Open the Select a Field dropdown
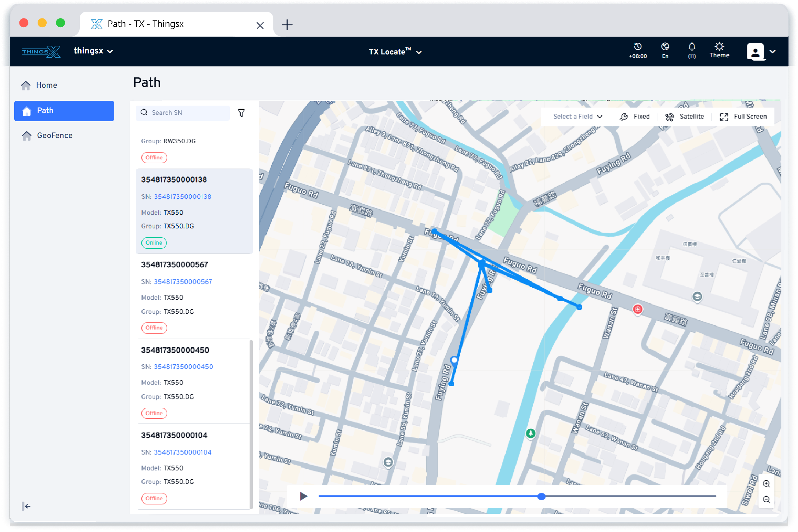798x532 pixels. [578, 116]
